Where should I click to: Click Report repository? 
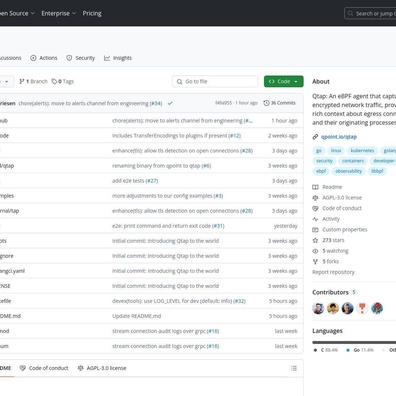(333, 272)
